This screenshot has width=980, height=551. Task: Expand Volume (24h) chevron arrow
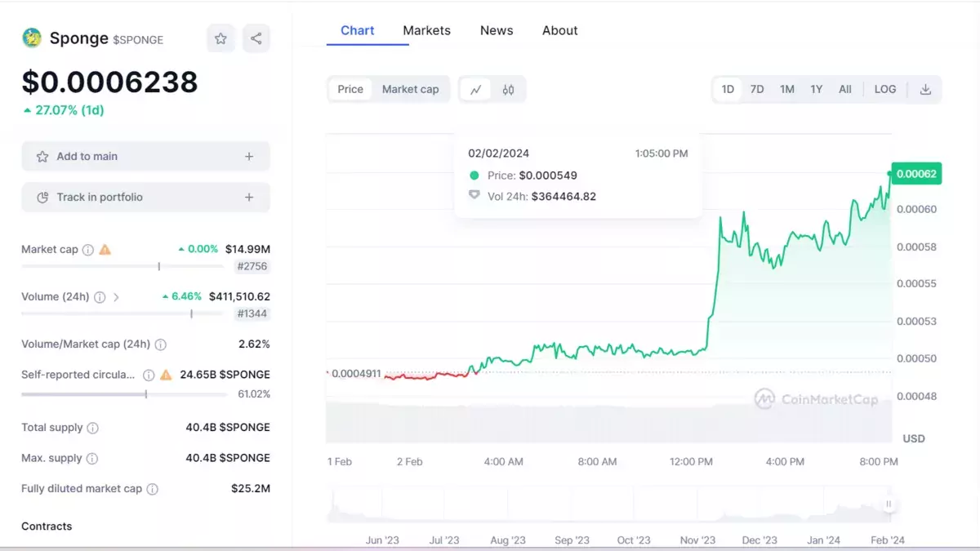pos(116,297)
